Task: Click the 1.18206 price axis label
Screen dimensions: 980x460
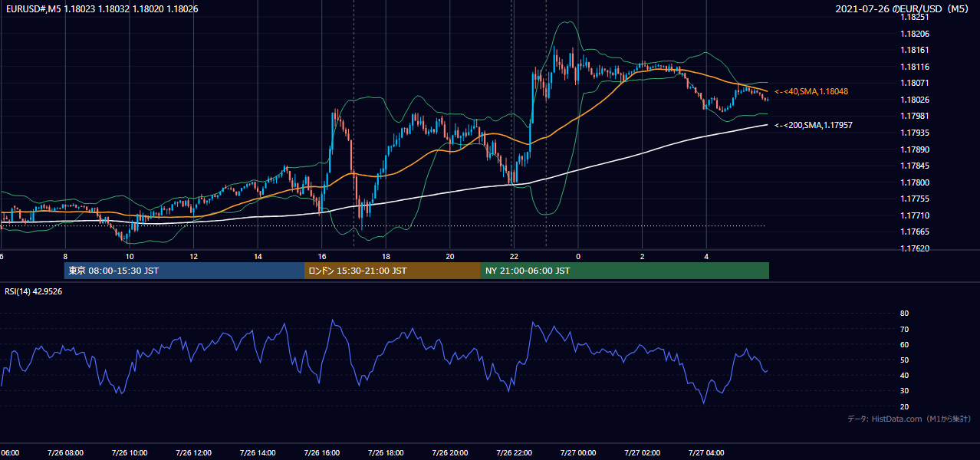Action: (x=914, y=34)
